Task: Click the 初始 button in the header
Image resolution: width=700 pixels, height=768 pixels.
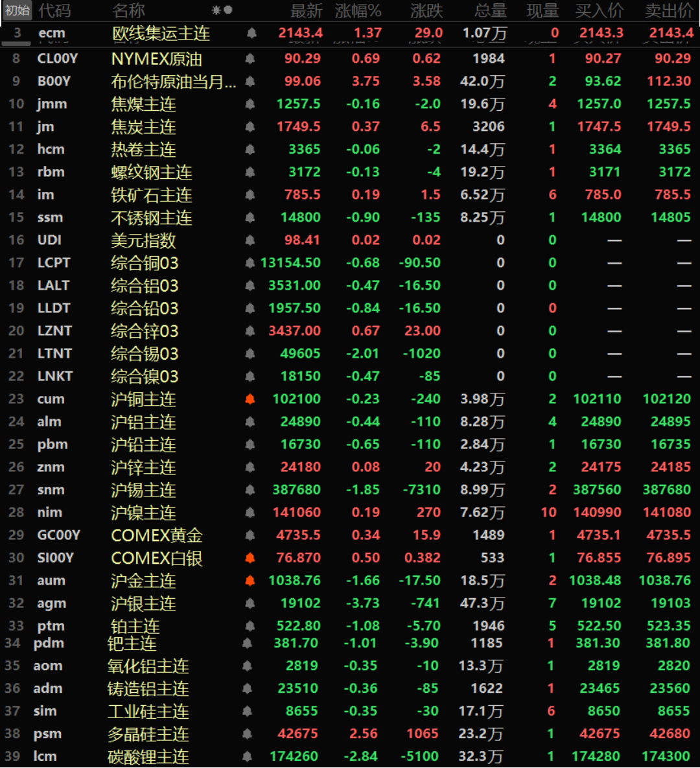Action: [x=17, y=10]
